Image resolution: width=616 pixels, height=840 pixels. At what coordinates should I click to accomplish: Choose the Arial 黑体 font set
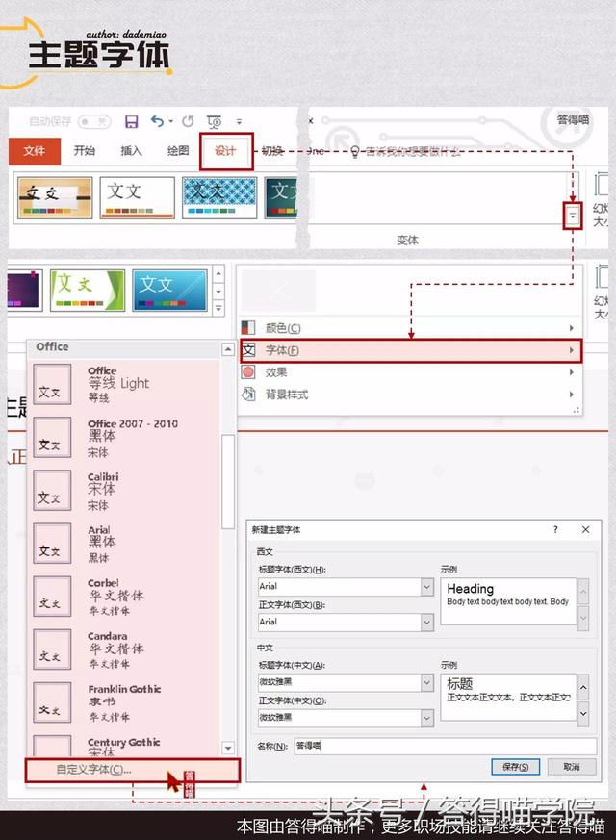coord(126,544)
